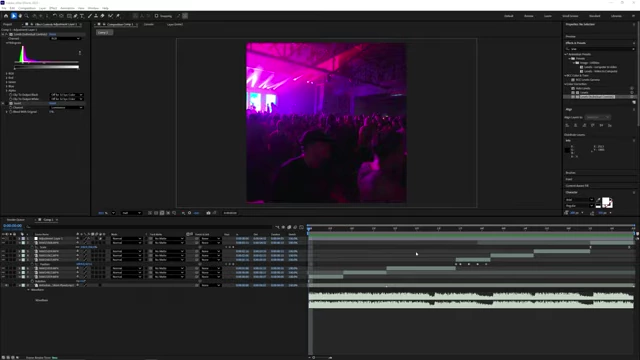Expand the Brushes panel header

point(571,173)
